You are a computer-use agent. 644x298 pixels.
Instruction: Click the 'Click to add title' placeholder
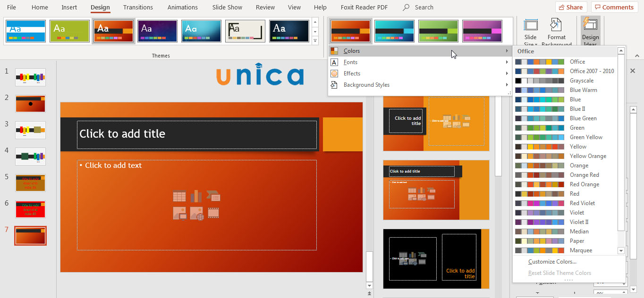tap(197, 134)
